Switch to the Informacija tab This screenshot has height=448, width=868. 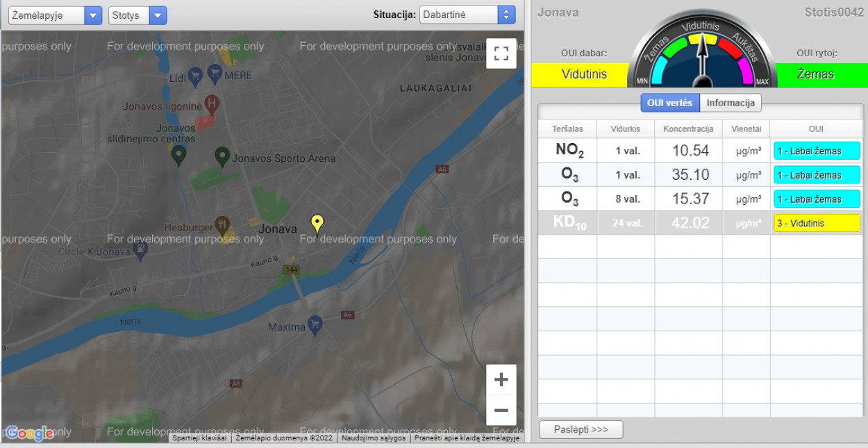(x=731, y=103)
